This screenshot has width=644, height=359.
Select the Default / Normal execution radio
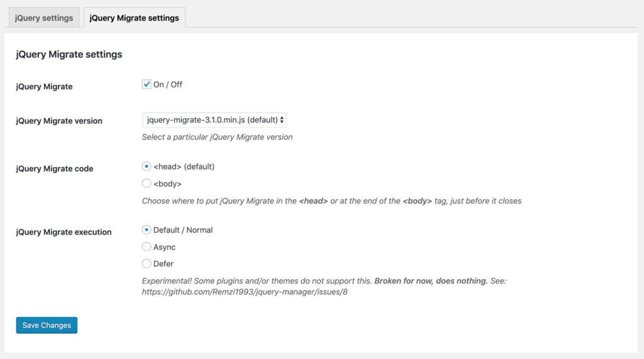point(146,229)
